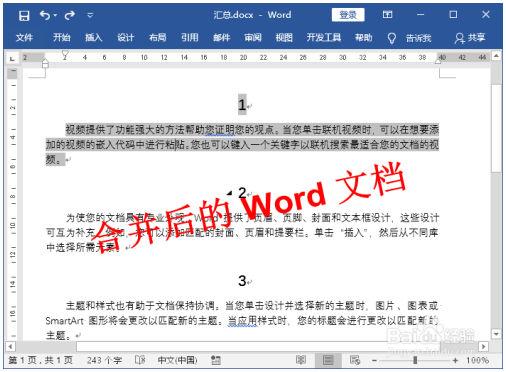
Task: Click the 登录 sign-in button
Action: (348, 15)
